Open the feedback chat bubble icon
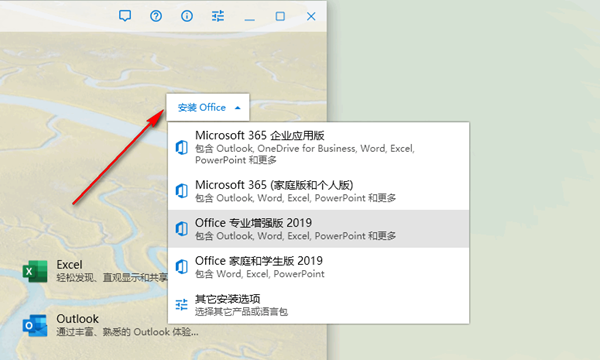600x360 pixels. point(125,16)
